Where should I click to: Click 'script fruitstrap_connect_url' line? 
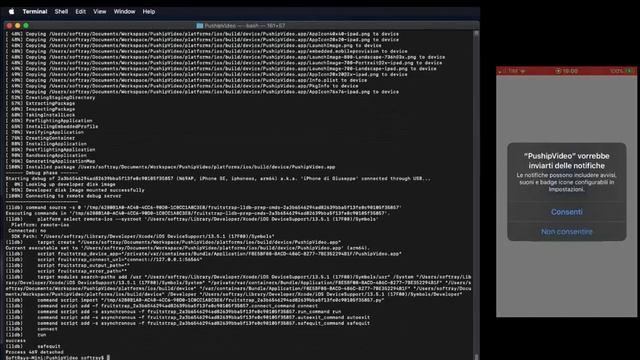(x=104, y=260)
